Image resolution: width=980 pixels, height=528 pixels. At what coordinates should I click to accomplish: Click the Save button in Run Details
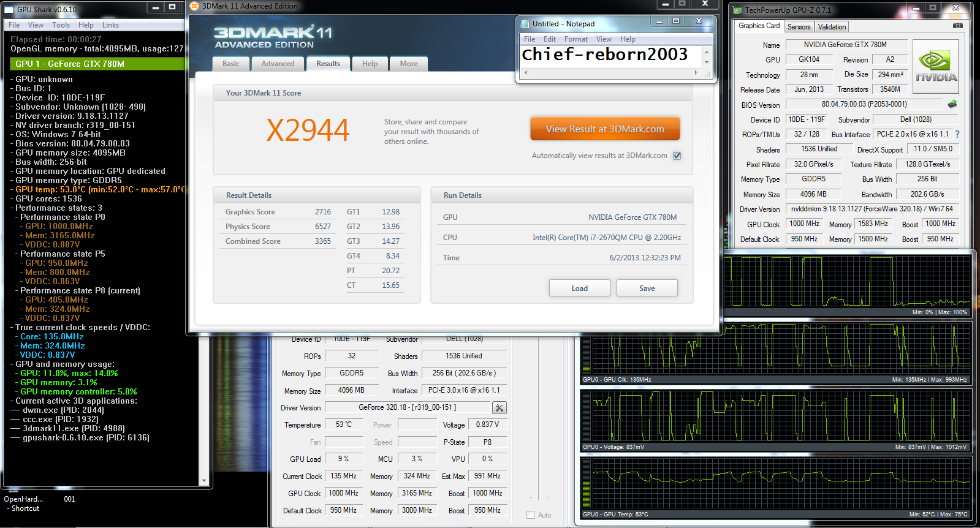coord(647,288)
